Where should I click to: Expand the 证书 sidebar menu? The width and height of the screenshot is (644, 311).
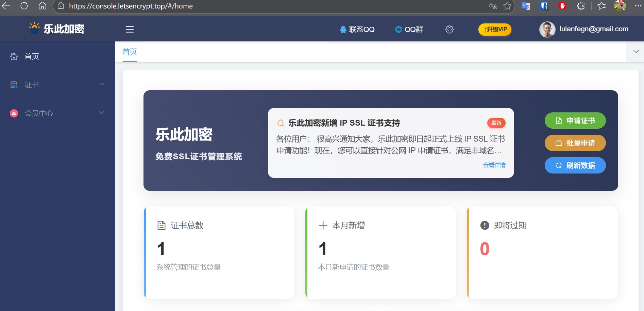pyautogui.click(x=57, y=85)
